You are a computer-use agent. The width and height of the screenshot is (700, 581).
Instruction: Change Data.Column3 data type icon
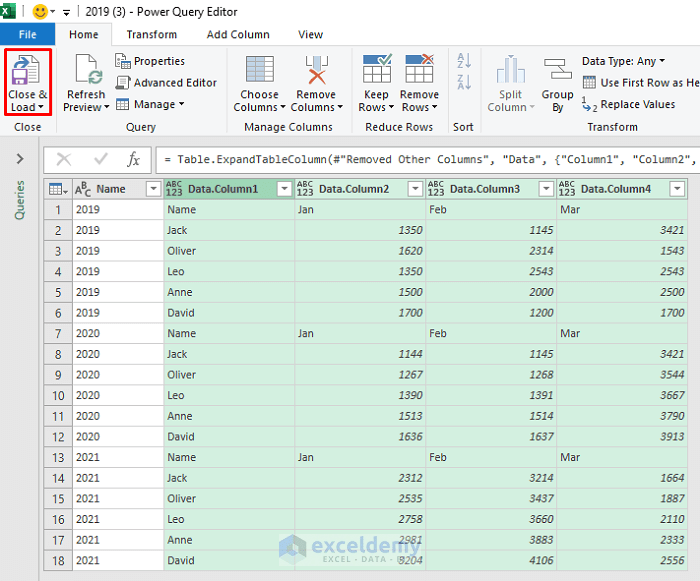coord(436,189)
